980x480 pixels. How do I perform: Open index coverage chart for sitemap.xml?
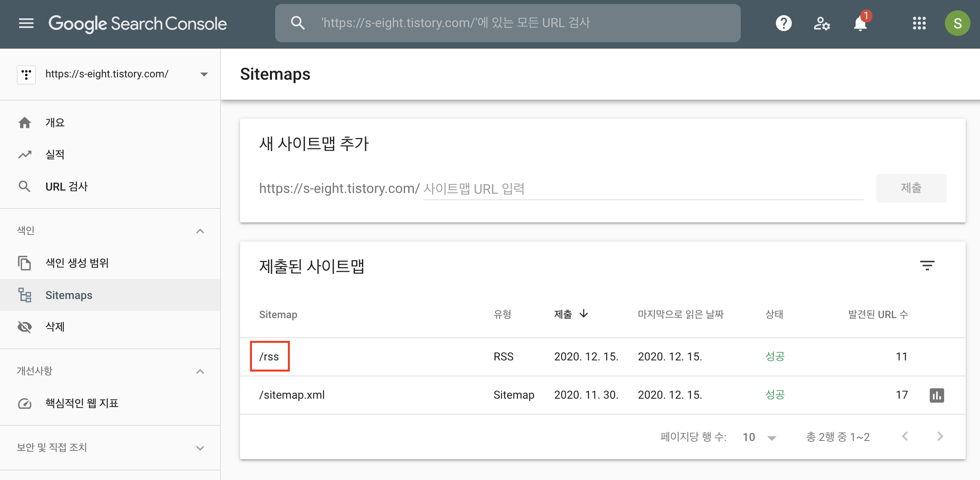coord(937,395)
